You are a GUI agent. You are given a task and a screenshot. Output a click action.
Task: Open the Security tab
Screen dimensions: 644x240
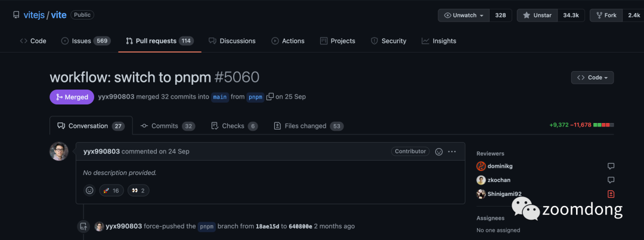coord(389,41)
